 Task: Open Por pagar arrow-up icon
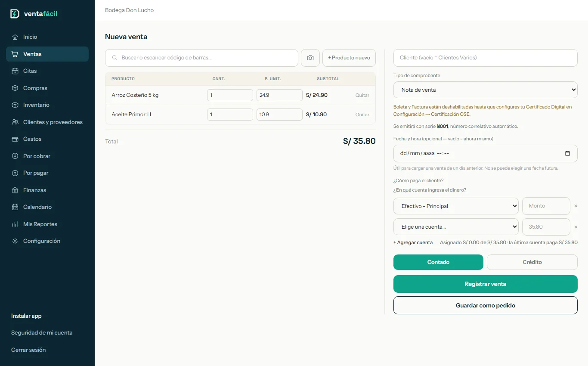15,173
